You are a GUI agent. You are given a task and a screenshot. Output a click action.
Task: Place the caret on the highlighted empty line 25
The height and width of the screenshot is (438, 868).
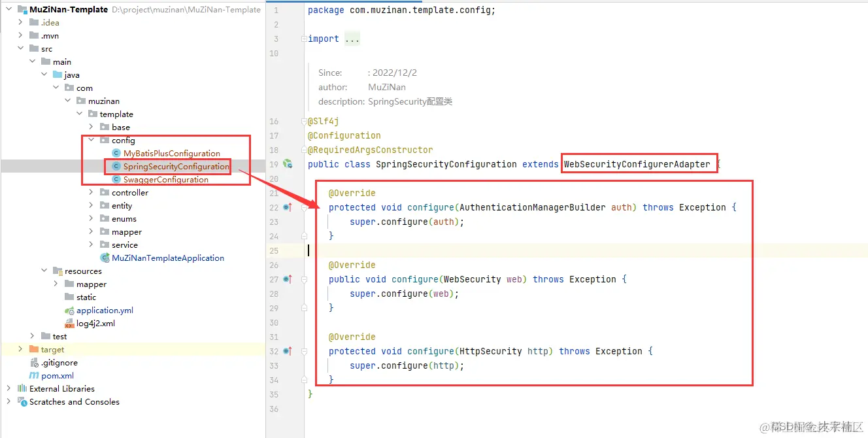click(588, 250)
